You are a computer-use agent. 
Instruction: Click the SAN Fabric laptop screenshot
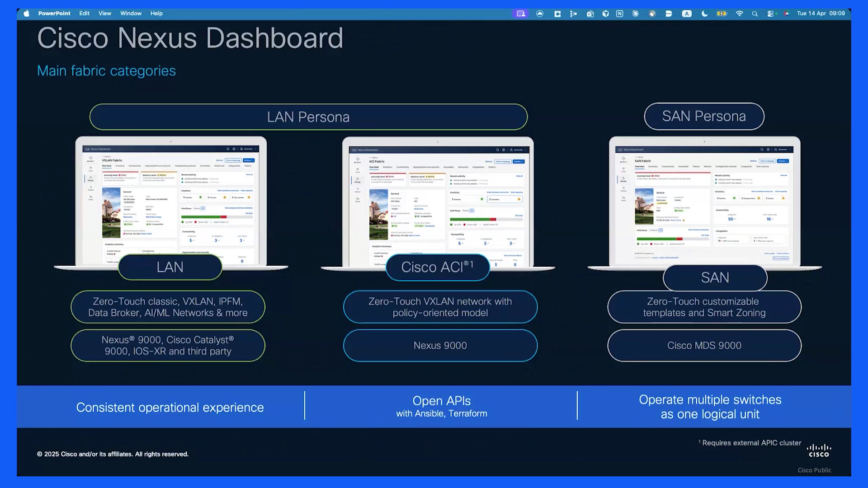(x=704, y=202)
